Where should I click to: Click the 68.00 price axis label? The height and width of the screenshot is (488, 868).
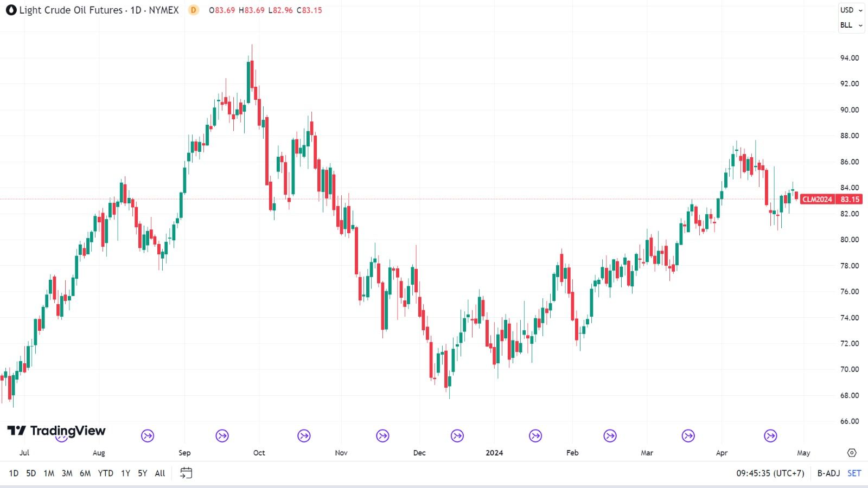(850, 395)
